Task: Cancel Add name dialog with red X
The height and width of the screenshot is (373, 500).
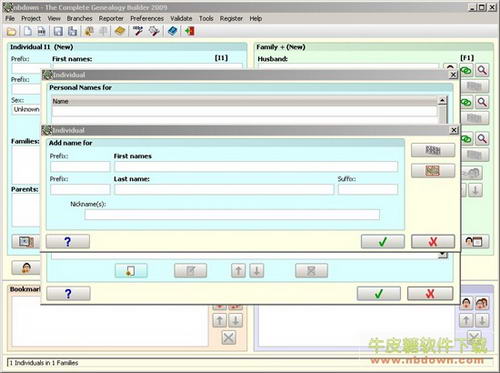Action: [x=433, y=242]
